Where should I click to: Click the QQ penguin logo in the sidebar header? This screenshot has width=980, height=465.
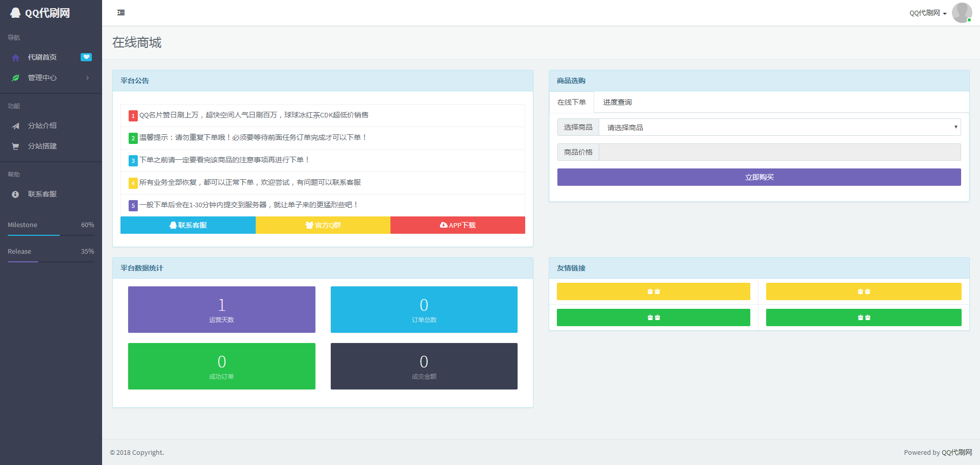[16, 13]
